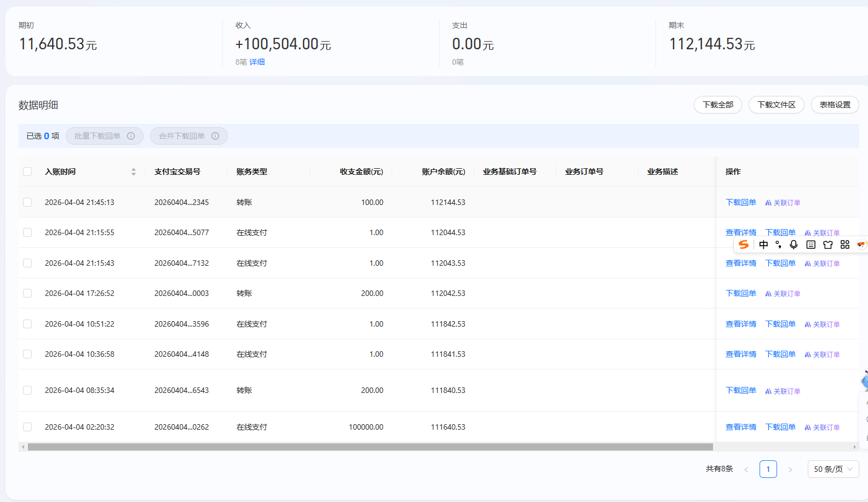The image size is (868, 502).
Task: Sort by 入账时间 using the sort arrows
Action: click(134, 172)
